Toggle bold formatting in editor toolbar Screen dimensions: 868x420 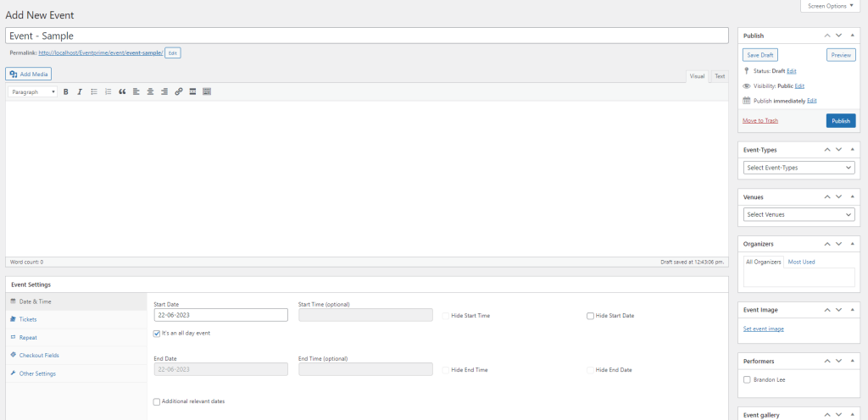coord(66,91)
